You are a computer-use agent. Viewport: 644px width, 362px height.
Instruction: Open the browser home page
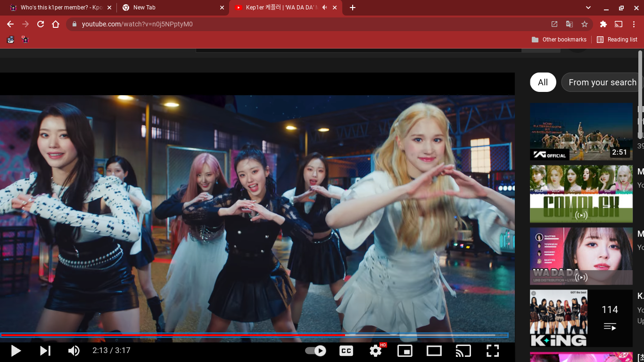[x=56, y=24]
